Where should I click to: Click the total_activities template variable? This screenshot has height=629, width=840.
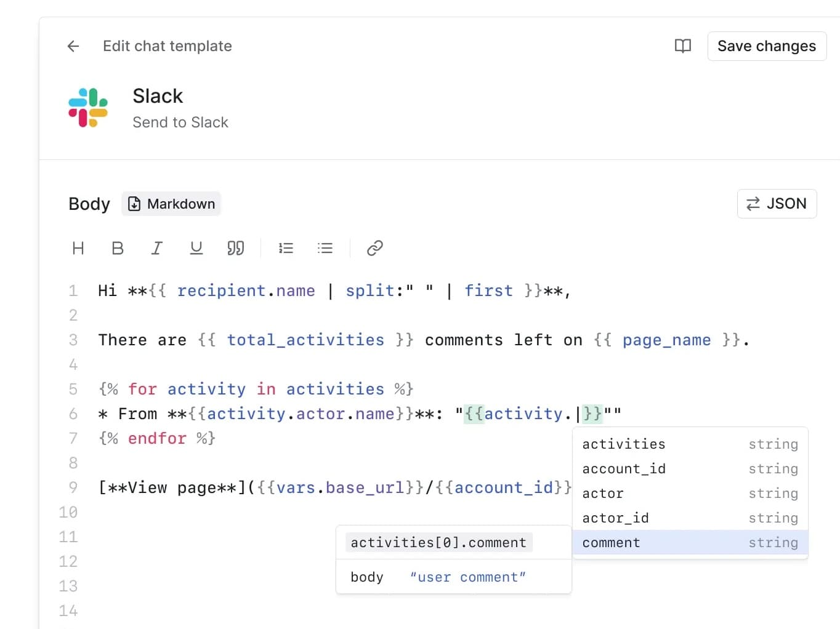pos(305,340)
